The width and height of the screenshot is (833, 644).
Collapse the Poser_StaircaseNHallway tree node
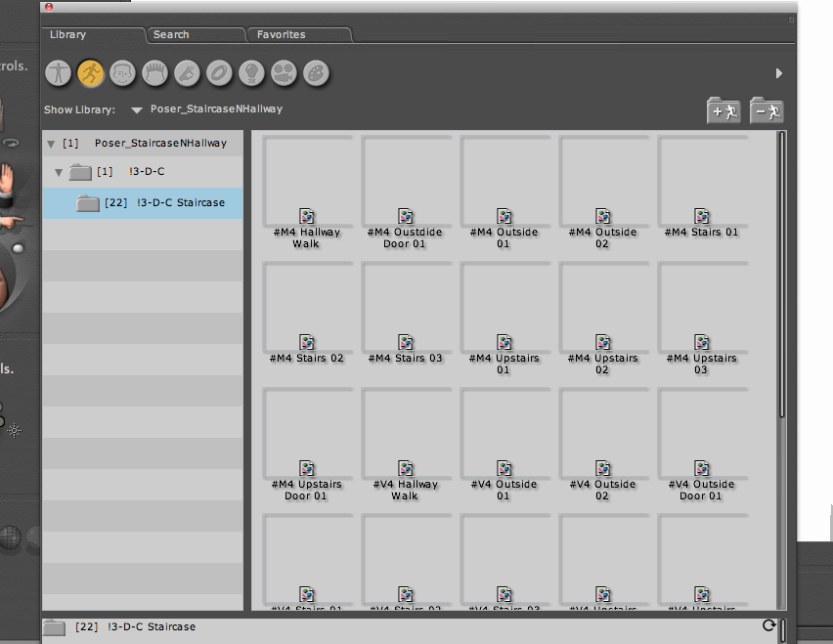51,144
